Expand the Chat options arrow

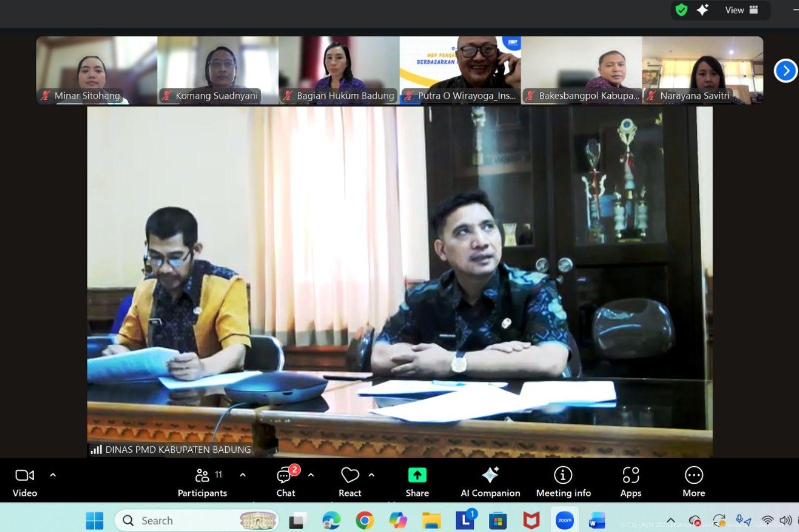coord(311,475)
